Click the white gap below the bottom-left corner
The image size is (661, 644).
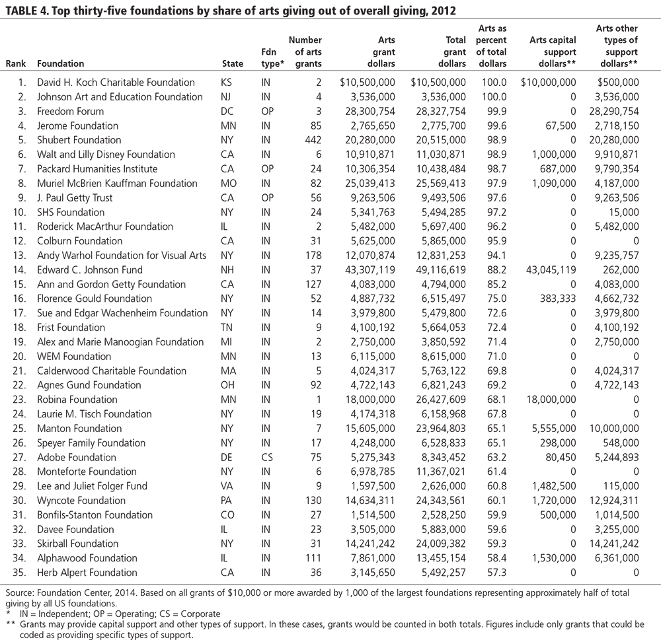99,642
